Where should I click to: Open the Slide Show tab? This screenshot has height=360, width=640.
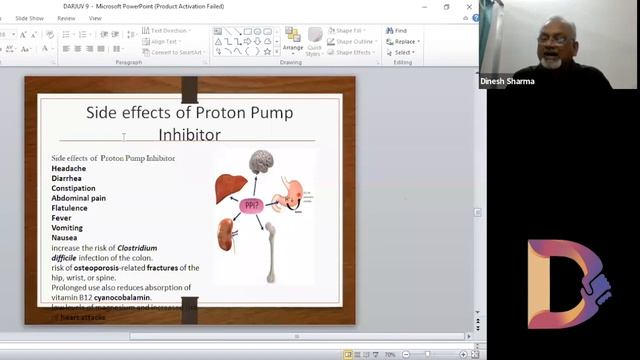click(x=29, y=18)
